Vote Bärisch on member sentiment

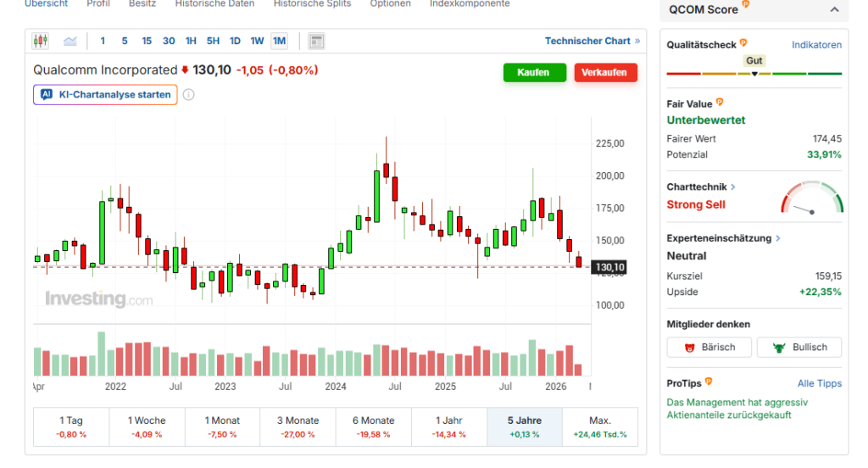(x=709, y=347)
